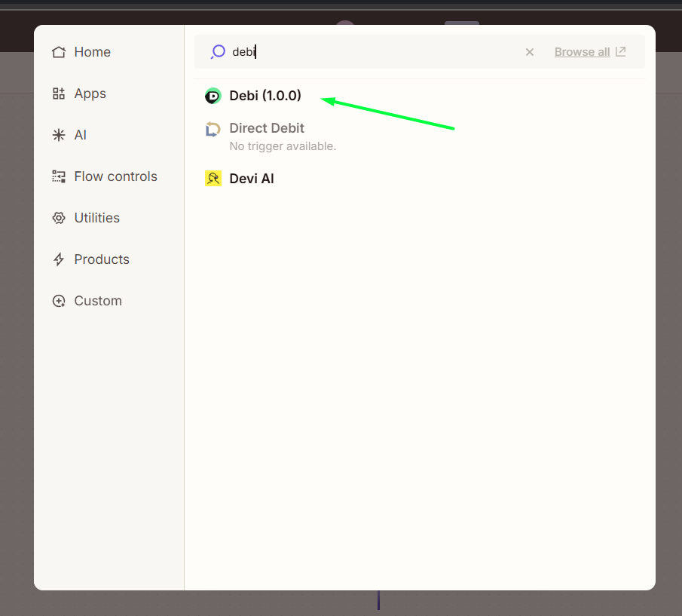
Task: Open the Home section in sidebar
Action: (81, 52)
